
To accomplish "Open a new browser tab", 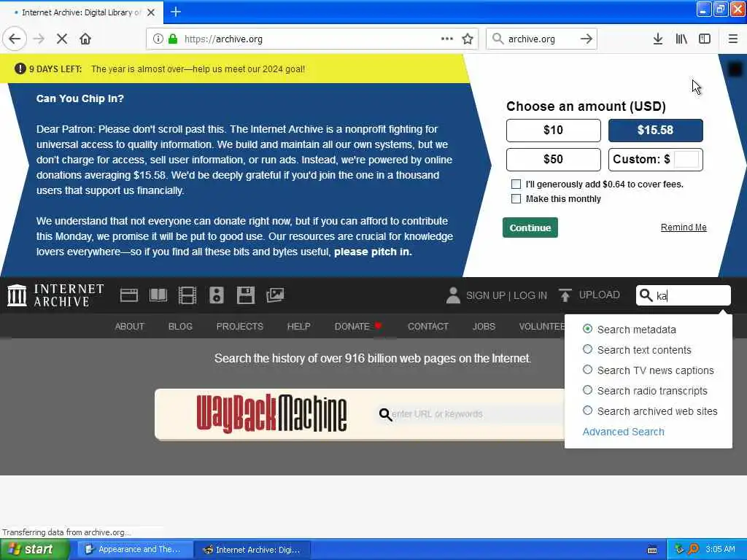I will pos(176,12).
